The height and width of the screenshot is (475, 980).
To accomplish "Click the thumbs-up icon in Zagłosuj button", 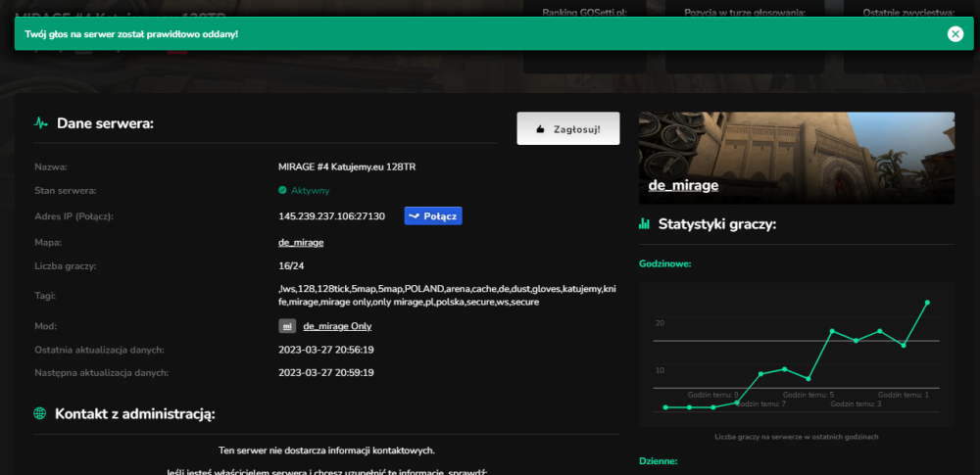I will click(x=541, y=129).
